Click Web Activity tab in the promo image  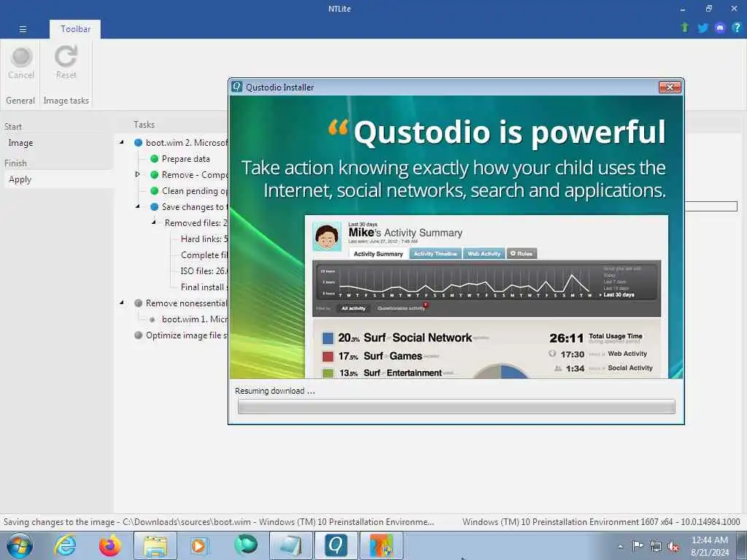pos(484,254)
